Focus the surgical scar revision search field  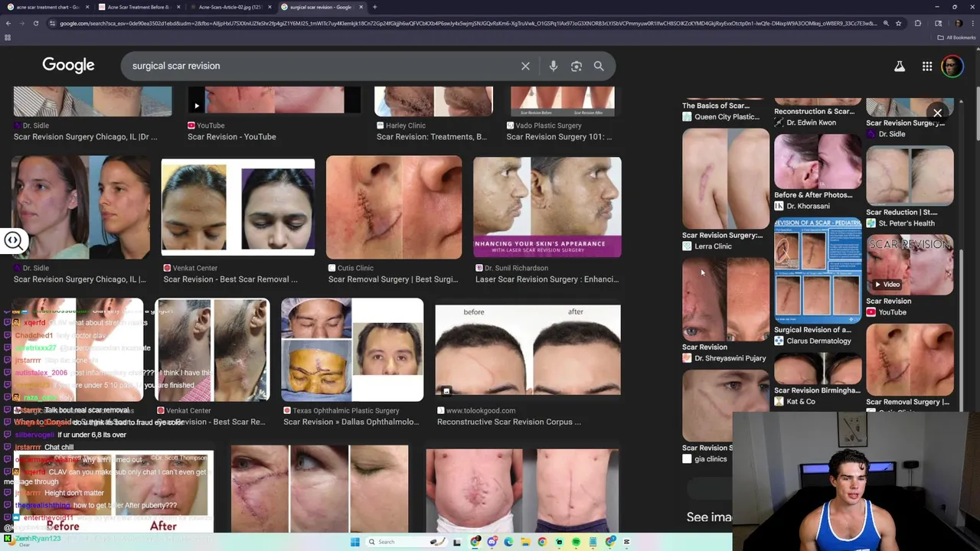pyautogui.click(x=322, y=66)
